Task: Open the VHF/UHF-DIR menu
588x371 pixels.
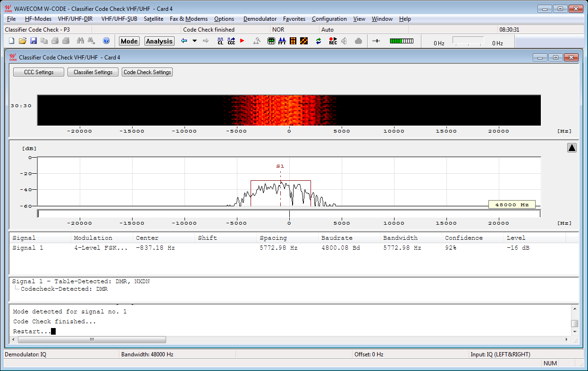Action: point(75,19)
